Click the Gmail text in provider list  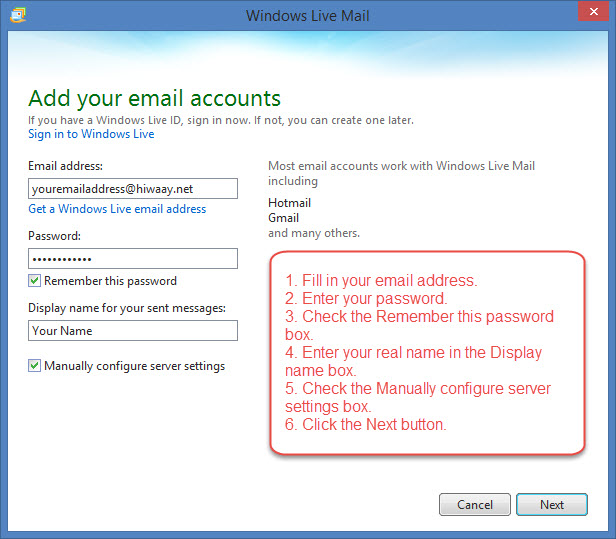284,217
